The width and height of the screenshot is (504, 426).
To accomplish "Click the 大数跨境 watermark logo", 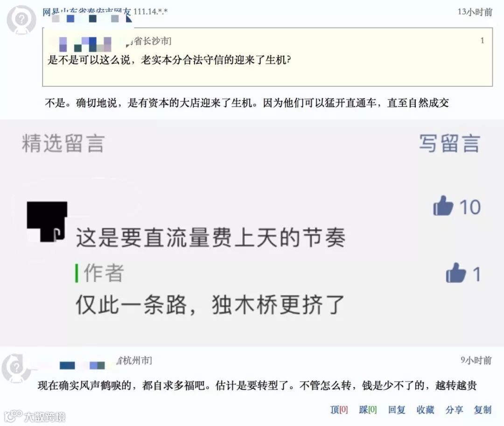I will point(35,417).
